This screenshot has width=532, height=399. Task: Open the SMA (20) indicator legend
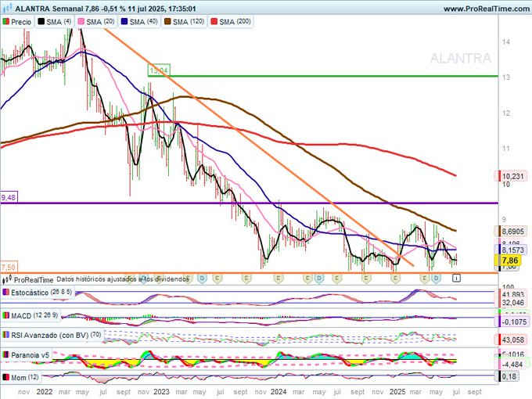[96, 22]
